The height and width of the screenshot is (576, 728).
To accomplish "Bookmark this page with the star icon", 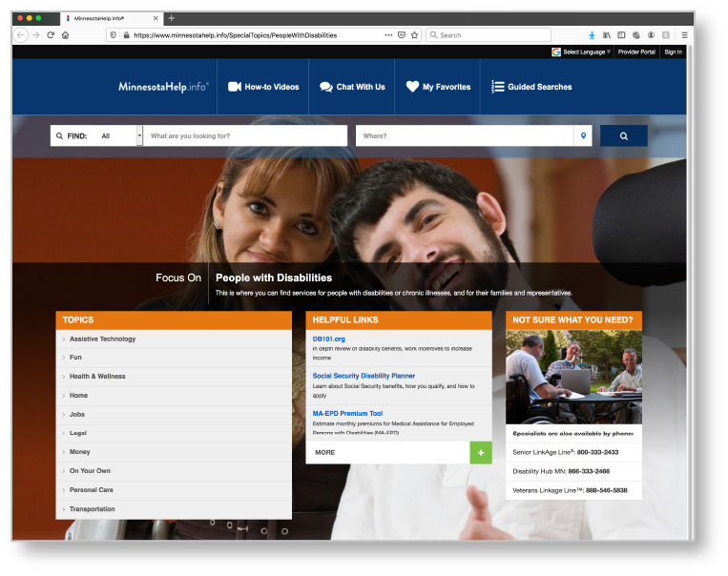I will coord(414,35).
